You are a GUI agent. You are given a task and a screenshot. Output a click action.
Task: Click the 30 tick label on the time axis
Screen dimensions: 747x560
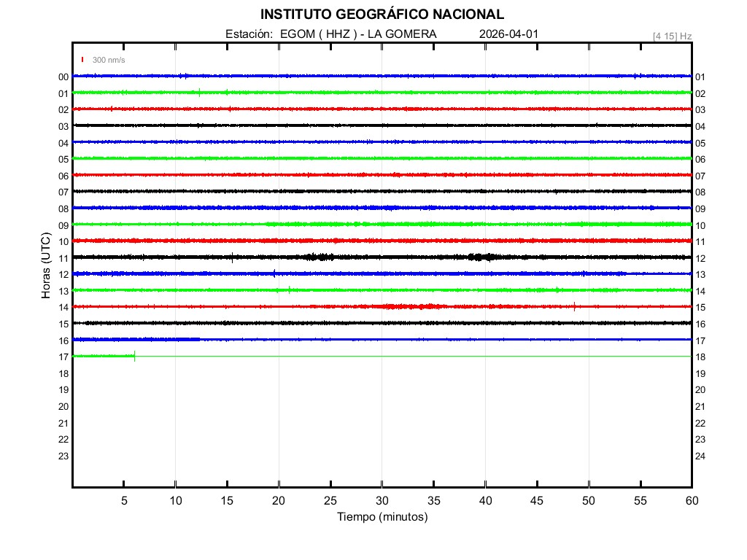(382, 500)
